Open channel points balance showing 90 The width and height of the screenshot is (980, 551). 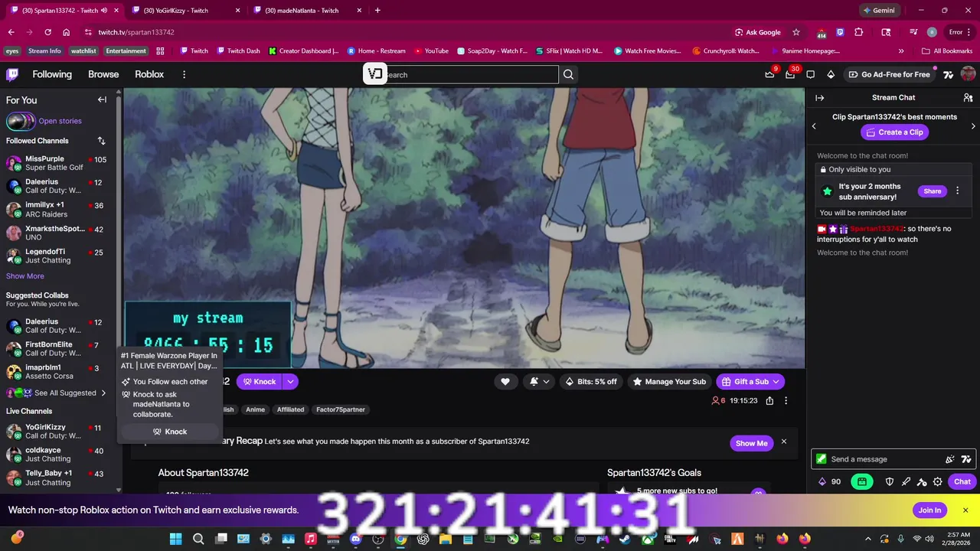coord(830,481)
